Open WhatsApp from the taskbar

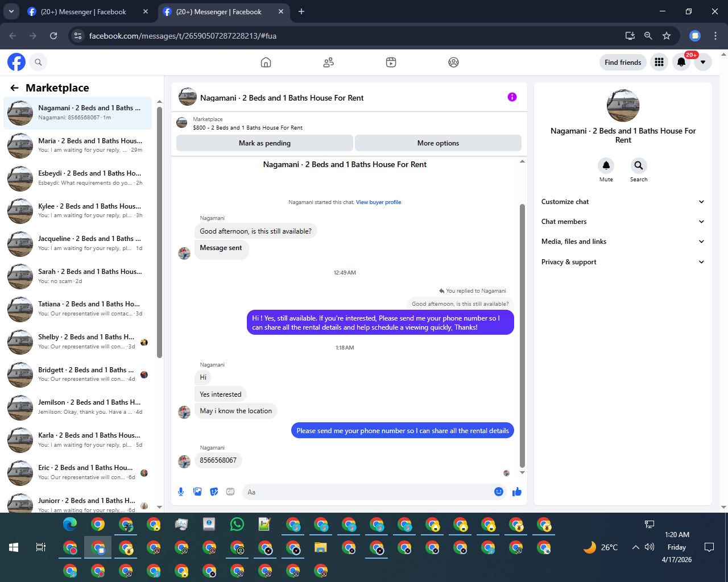tap(237, 524)
